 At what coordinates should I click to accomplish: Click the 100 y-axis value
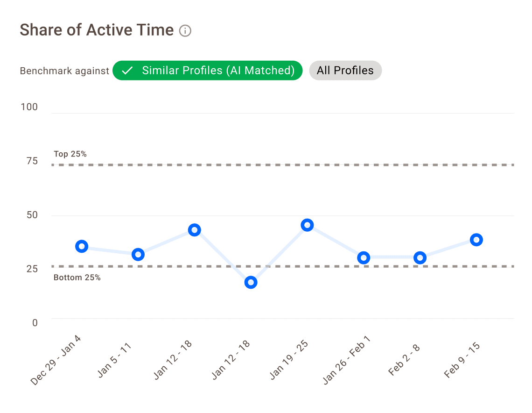click(x=29, y=107)
